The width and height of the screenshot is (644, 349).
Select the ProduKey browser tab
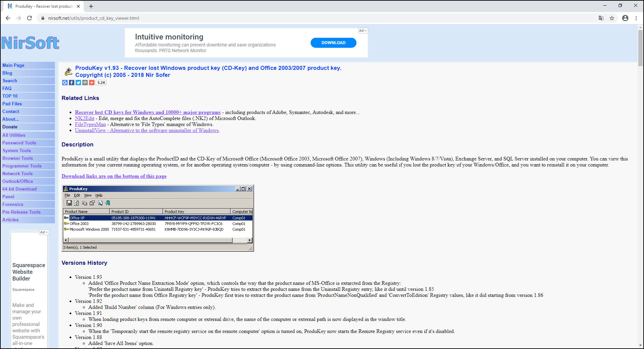coord(44,6)
